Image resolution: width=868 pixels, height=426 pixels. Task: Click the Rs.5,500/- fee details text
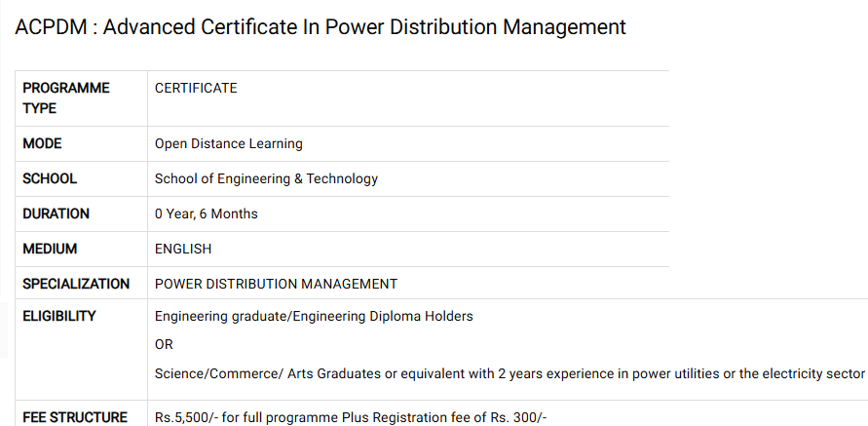(351, 417)
